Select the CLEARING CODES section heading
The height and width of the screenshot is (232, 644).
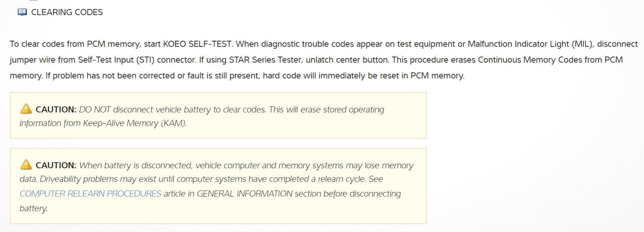point(67,12)
